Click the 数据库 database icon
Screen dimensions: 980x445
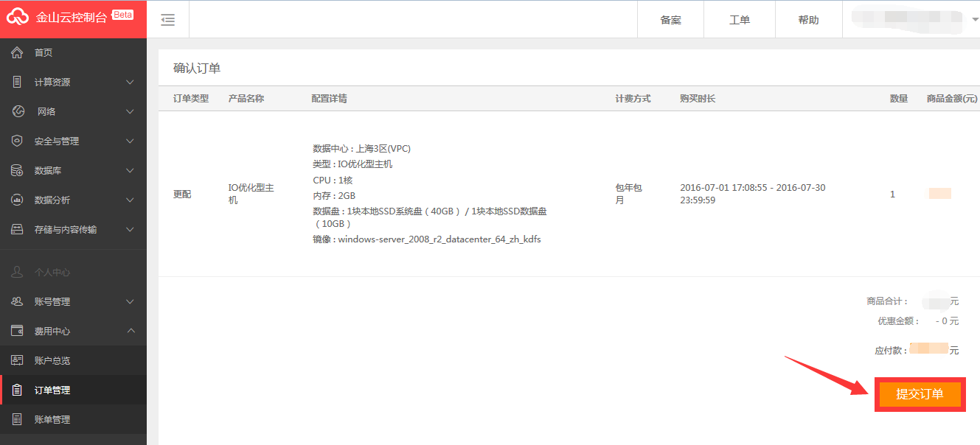coord(18,170)
